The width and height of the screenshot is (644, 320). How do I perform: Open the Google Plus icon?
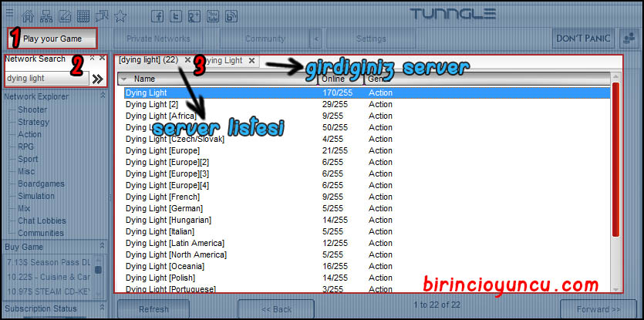(194, 16)
